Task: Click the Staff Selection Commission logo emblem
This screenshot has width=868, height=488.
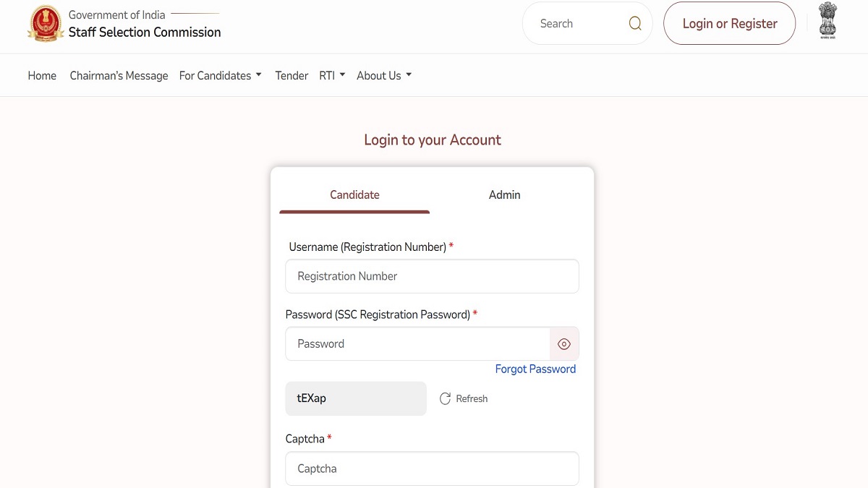Action: [x=46, y=24]
